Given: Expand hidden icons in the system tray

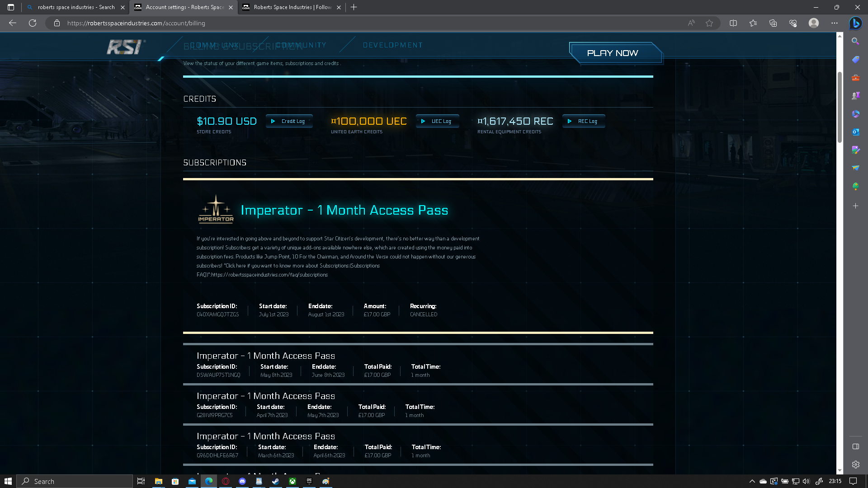Looking at the screenshot, I should tap(752, 481).
